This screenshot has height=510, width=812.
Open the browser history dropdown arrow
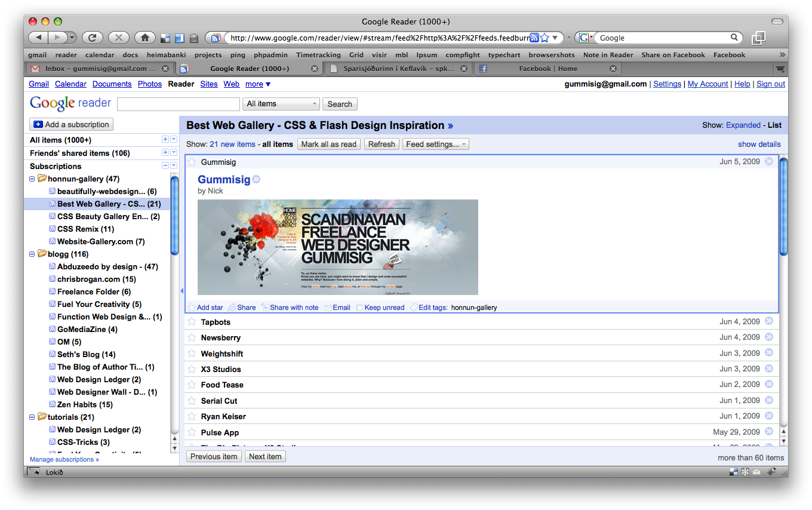[72, 38]
